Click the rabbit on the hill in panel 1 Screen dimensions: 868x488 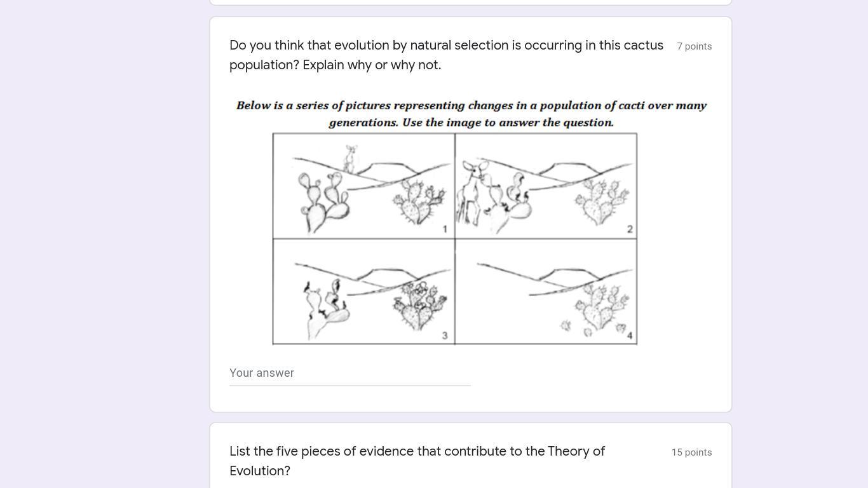click(x=350, y=158)
